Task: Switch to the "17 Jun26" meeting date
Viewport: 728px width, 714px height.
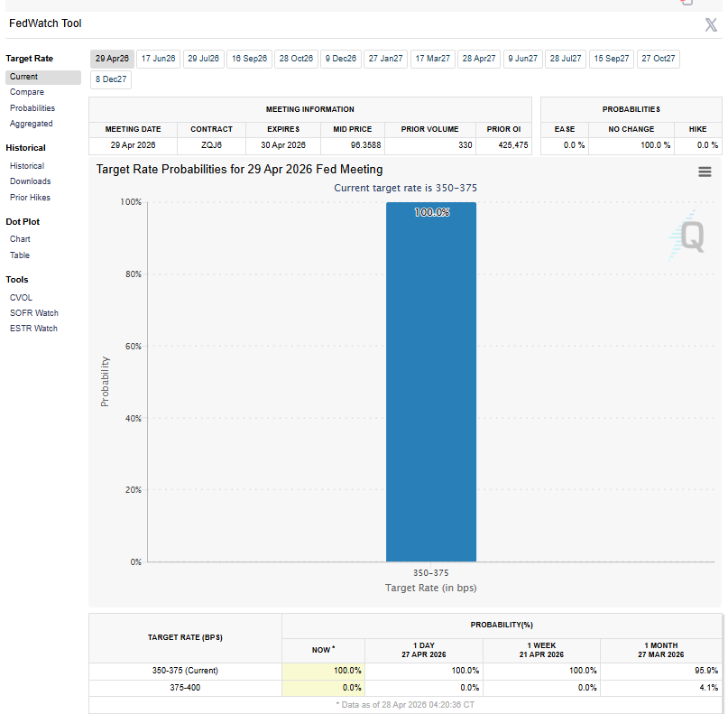Action: click(x=158, y=58)
